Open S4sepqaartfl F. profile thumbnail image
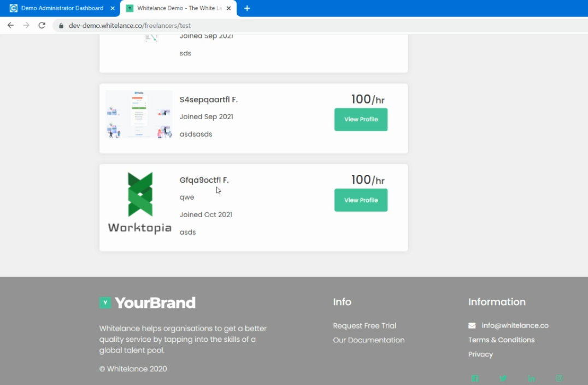 (139, 114)
